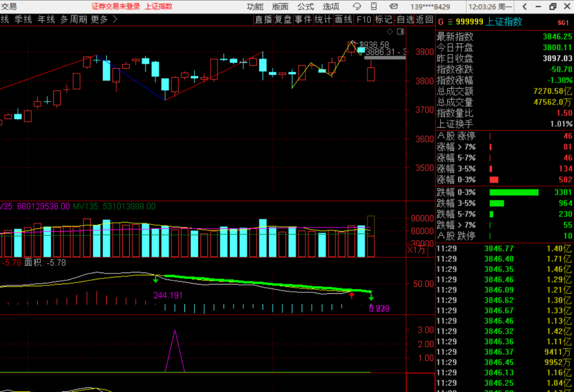Toggle the side panel layout icon

[401, 32]
